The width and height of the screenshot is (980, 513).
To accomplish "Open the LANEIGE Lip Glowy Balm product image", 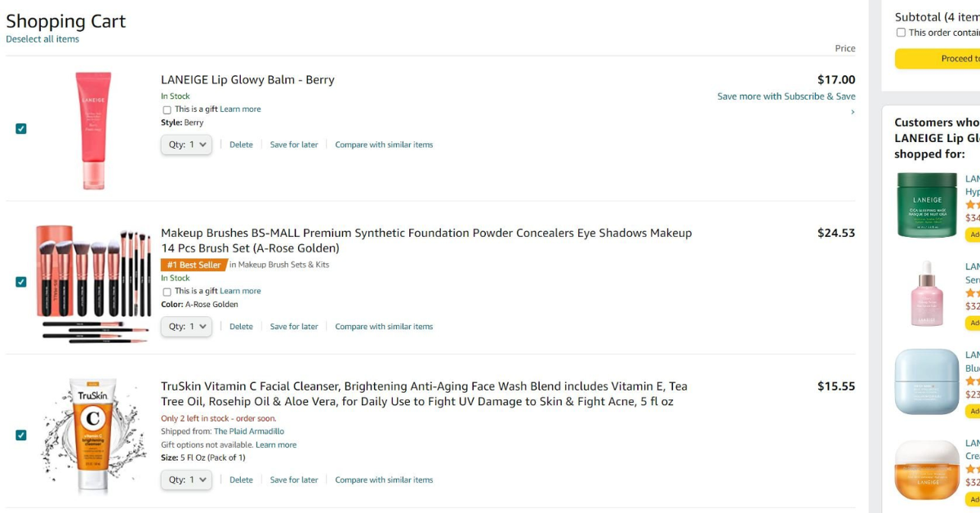I will coord(93,130).
